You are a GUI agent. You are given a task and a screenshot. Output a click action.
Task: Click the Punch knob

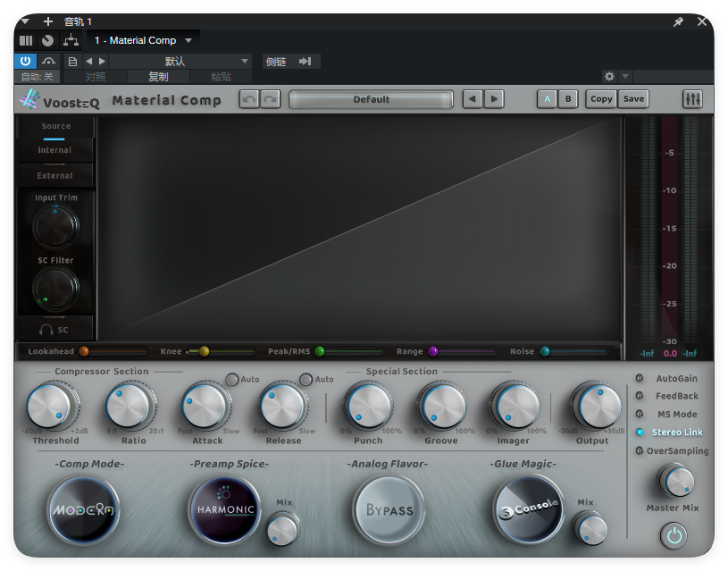[x=369, y=406]
